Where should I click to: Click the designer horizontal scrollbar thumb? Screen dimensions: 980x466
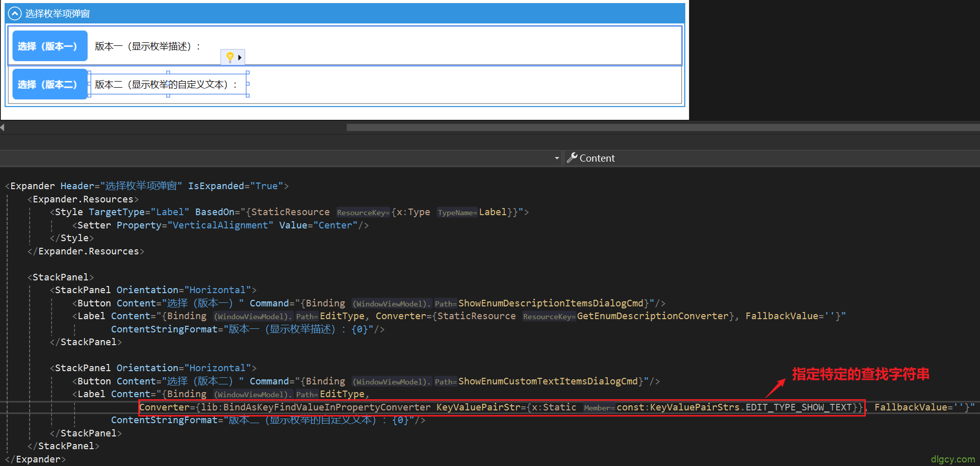[663, 127]
